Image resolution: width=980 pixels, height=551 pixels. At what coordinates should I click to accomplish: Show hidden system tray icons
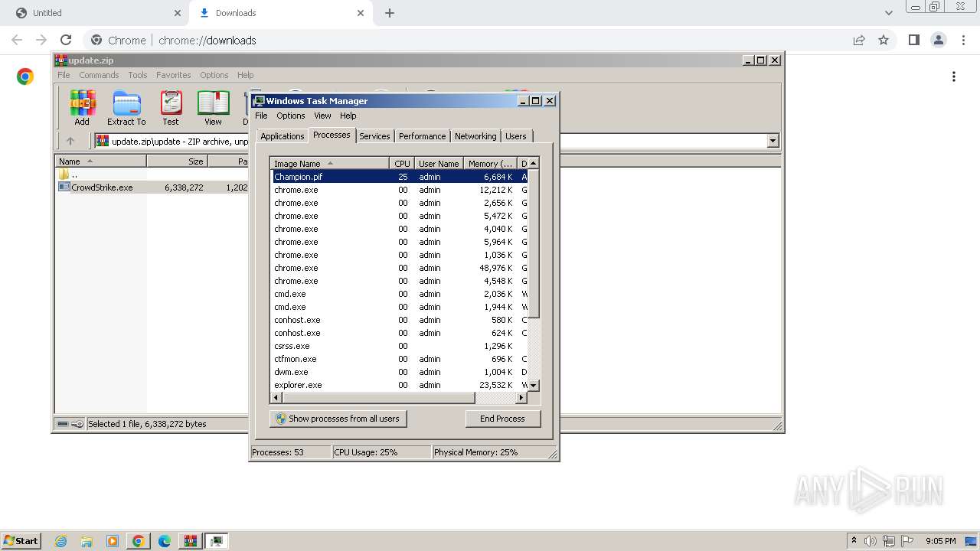click(x=854, y=541)
